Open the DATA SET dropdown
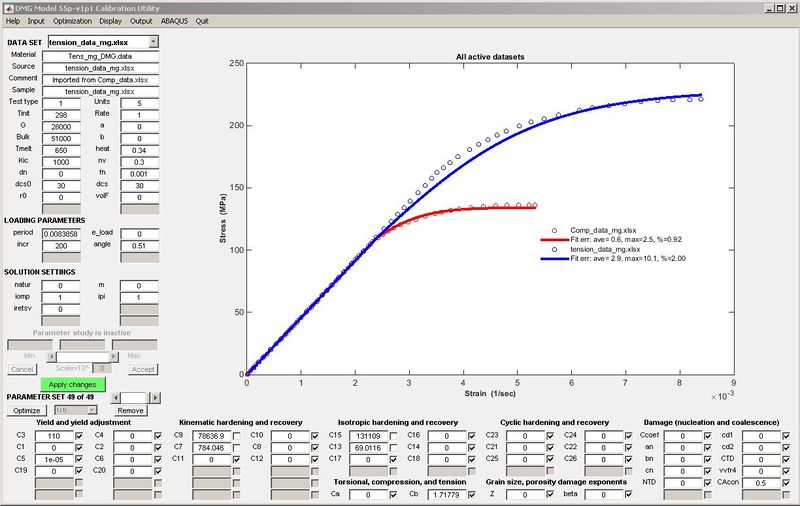Viewport: 800px width, 506px height. point(153,42)
